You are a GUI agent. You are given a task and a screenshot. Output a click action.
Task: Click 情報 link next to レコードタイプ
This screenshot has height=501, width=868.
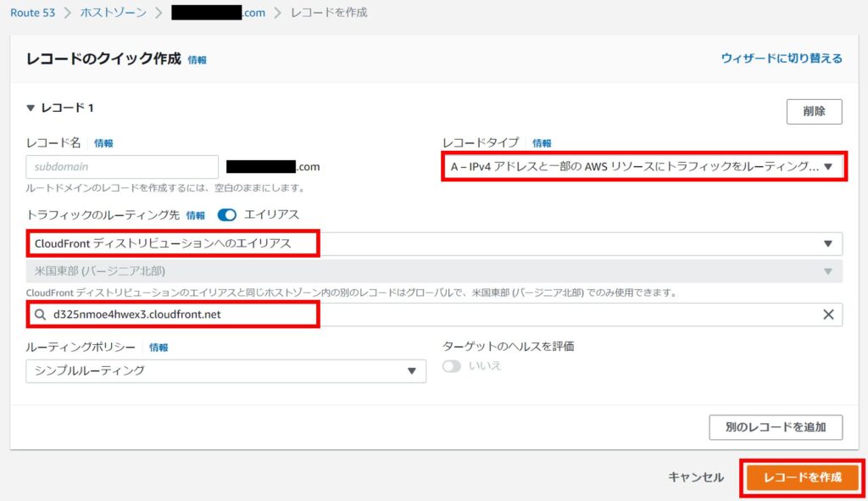point(542,143)
